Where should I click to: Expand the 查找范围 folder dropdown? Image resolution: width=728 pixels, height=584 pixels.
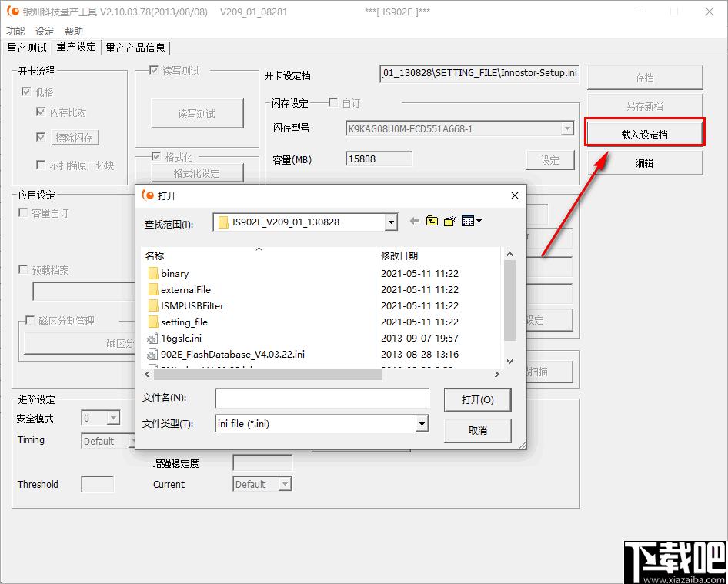(391, 222)
